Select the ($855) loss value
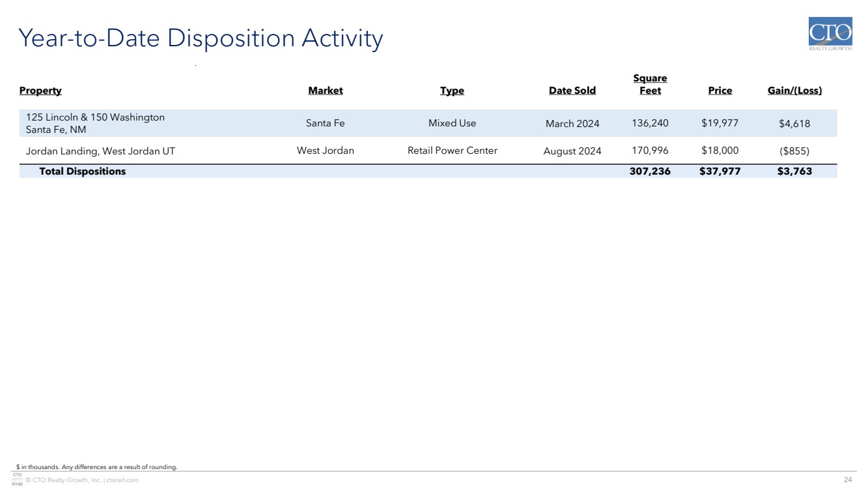868x488 pixels. click(x=794, y=151)
